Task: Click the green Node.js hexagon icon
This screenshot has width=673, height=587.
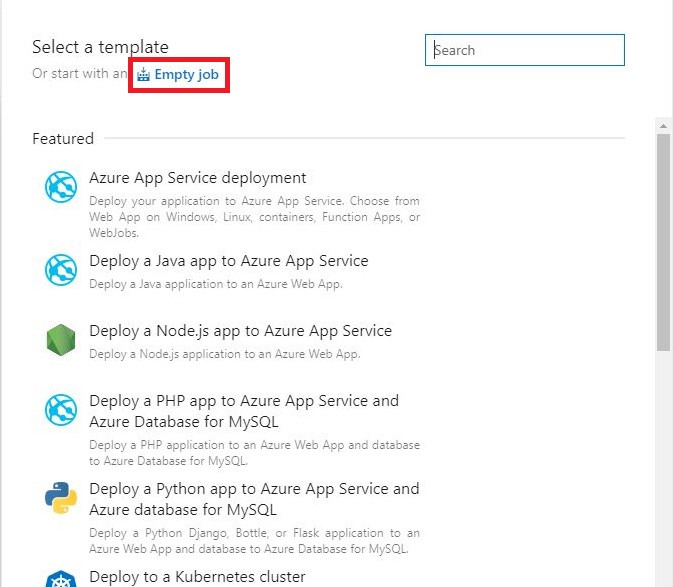Action: pos(61,340)
